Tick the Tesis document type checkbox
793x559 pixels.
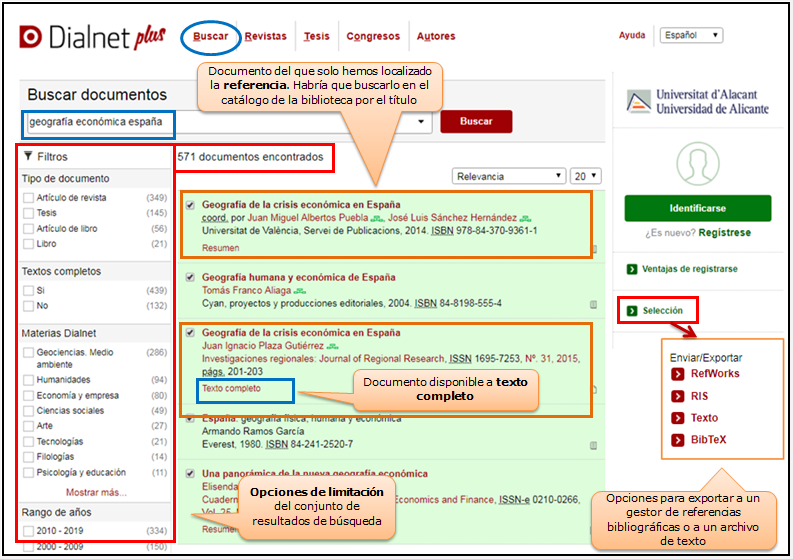[28, 213]
